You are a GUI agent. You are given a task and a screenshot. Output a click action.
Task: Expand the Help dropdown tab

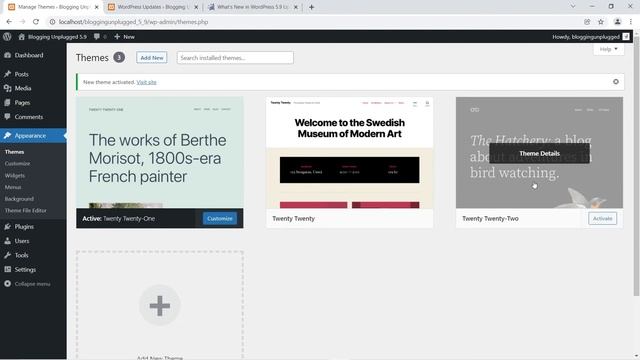click(609, 49)
